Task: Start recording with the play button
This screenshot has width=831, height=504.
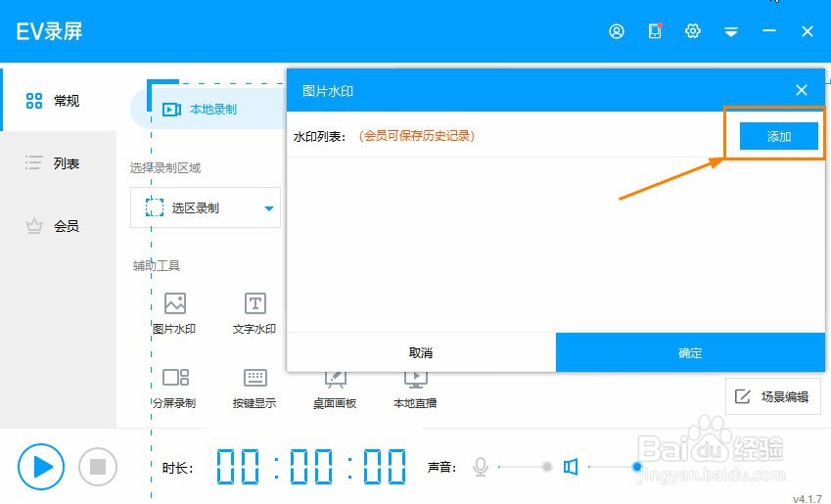Action: click(41, 467)
